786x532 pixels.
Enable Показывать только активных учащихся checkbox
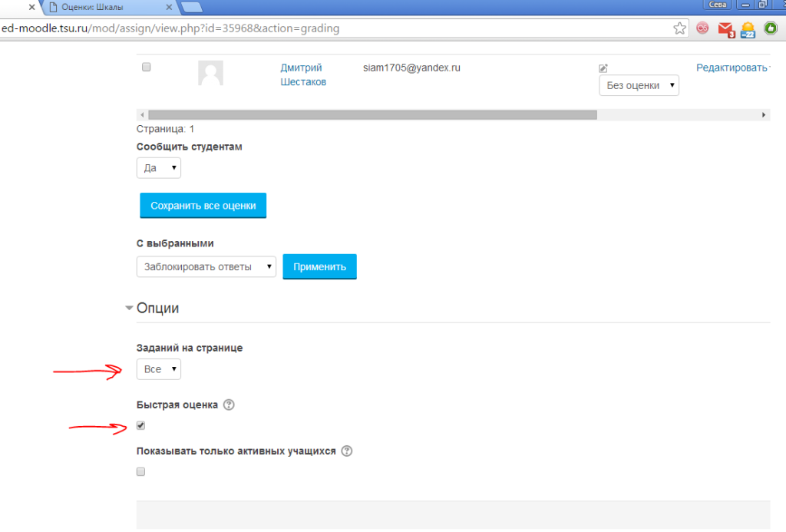140,472
